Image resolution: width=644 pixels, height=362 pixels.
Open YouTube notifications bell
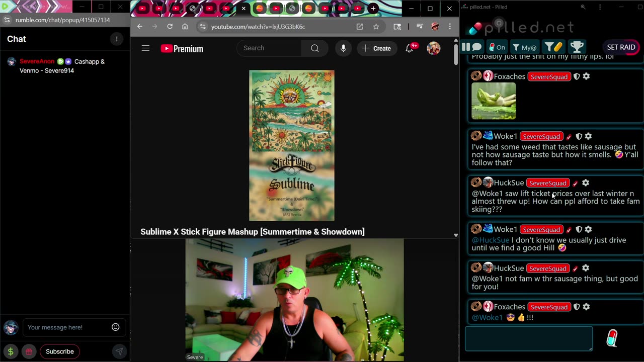(x=410, y=48)
